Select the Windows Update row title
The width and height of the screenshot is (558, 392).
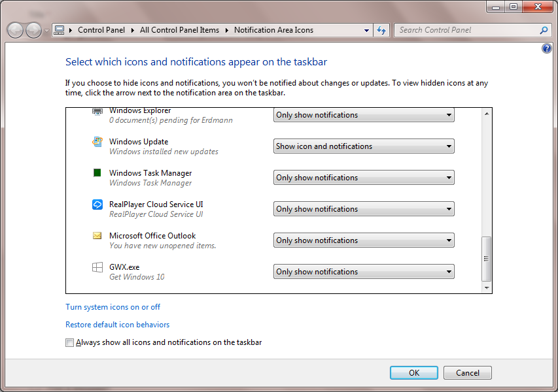(x=139, y=142)
